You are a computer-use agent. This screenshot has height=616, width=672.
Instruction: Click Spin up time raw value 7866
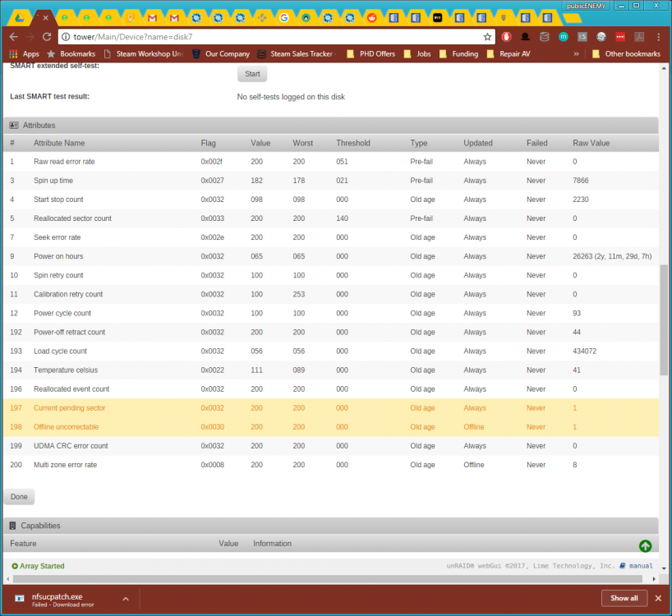click(581, 181)
